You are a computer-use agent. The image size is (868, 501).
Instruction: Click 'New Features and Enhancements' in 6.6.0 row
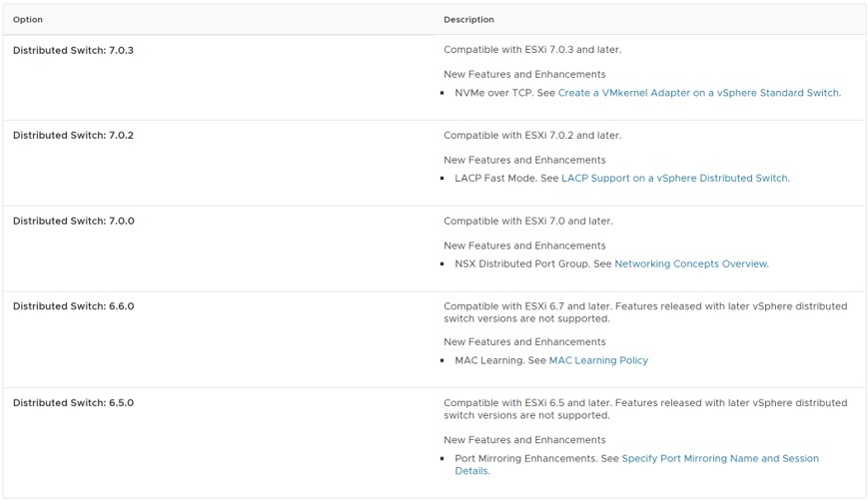(x=524, y=341)
